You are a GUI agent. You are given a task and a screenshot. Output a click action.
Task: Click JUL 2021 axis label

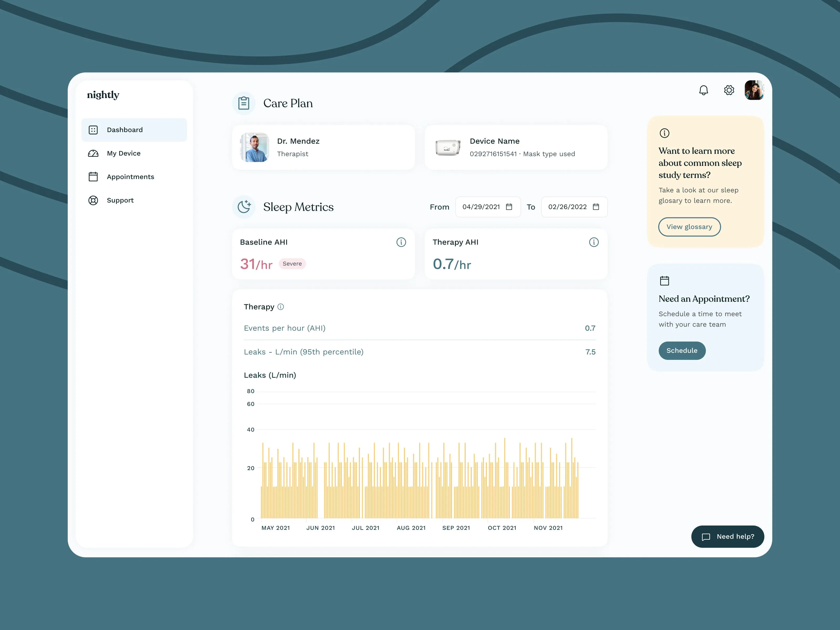click(x=366, y=528)
